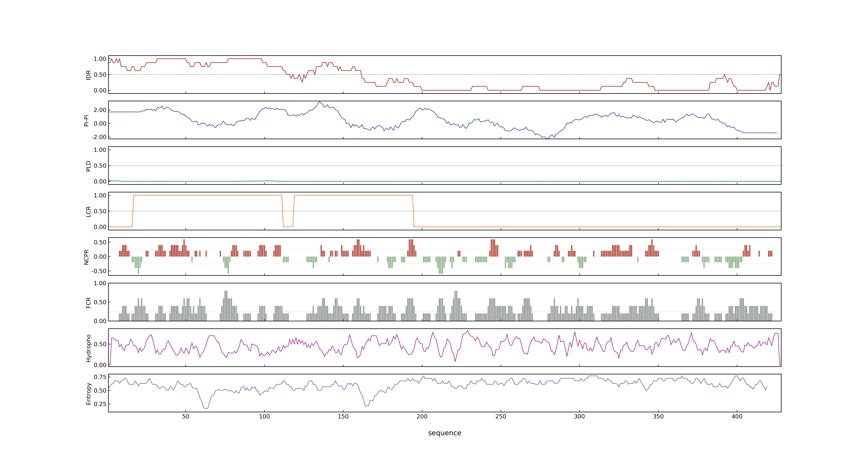868x463 pixels.
Task: Click the IDR y-axis label
Action: click(88, 75)
